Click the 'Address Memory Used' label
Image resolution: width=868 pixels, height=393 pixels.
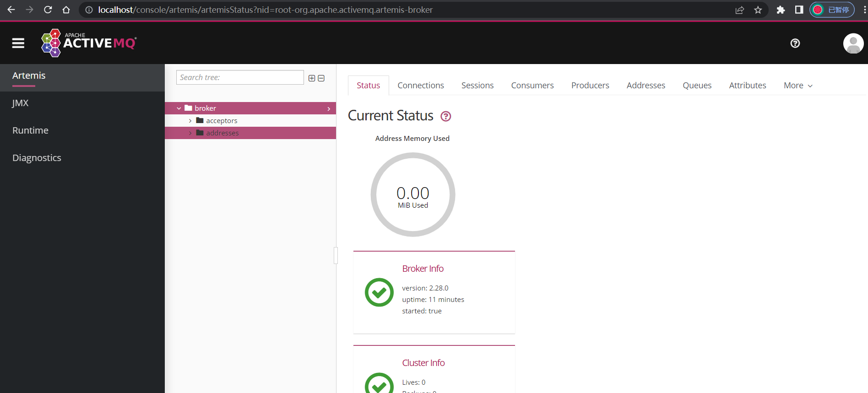click(412, 139)
